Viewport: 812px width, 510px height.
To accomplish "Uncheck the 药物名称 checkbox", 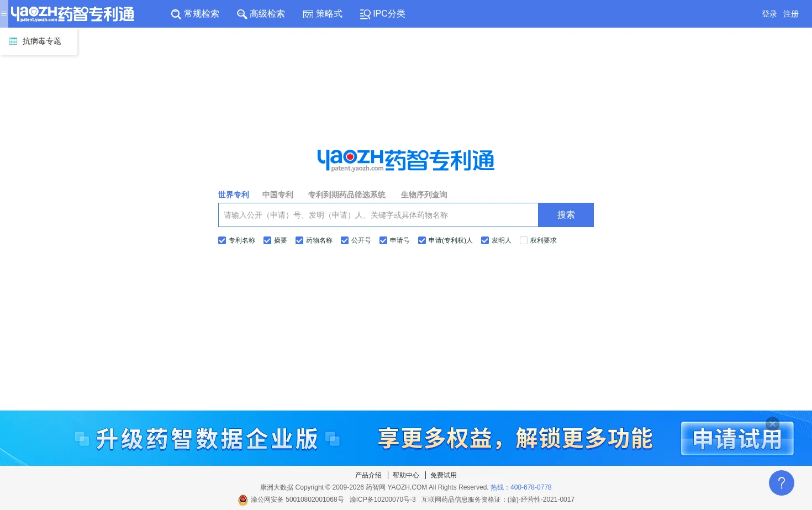I will (299, 240).
